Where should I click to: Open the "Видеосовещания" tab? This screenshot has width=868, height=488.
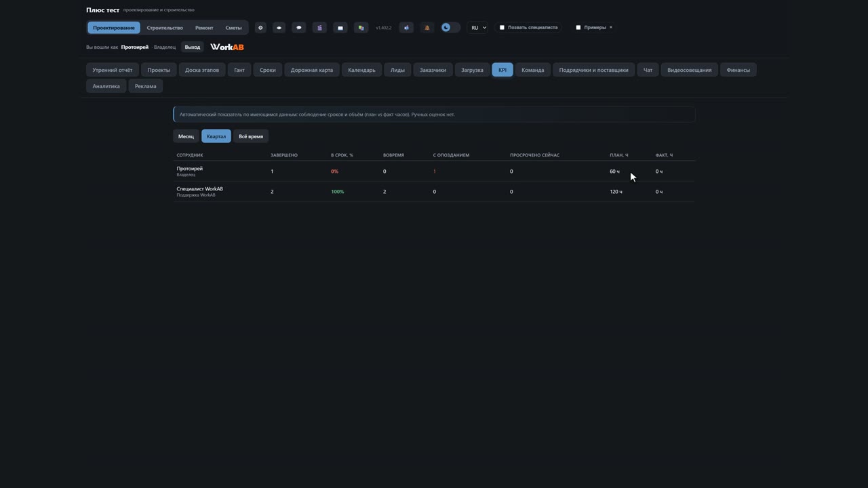pos(690,70)
